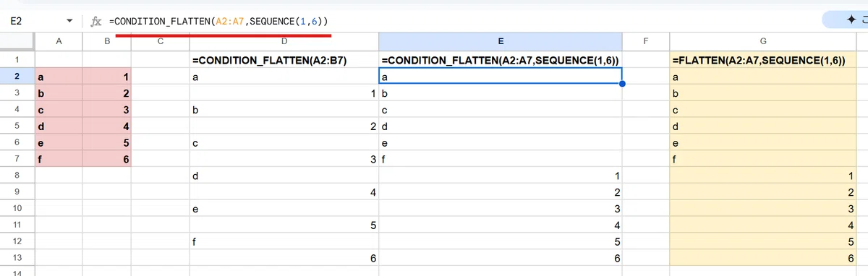
Task: Click cell A2 containing a
Action: [59, 77]
